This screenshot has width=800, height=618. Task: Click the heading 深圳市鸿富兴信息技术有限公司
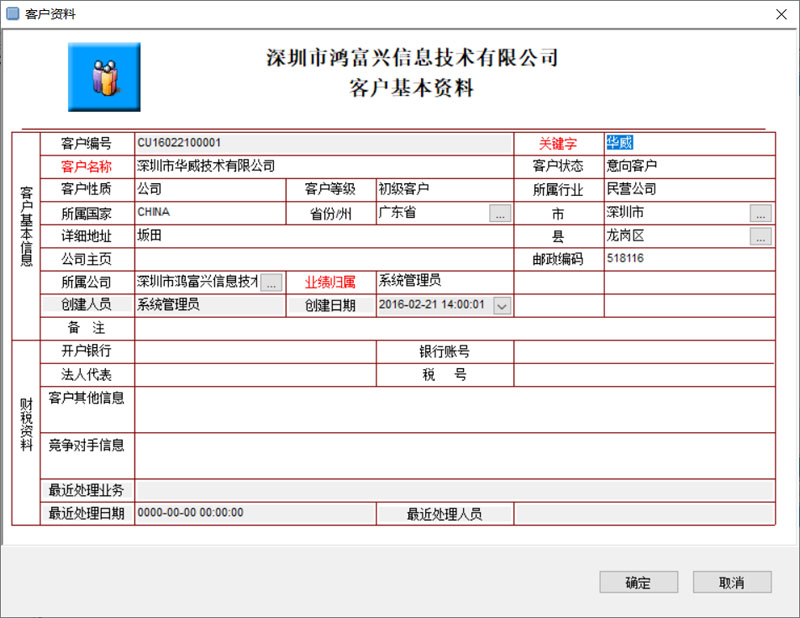pyautogui.click(x=412, y=58)
